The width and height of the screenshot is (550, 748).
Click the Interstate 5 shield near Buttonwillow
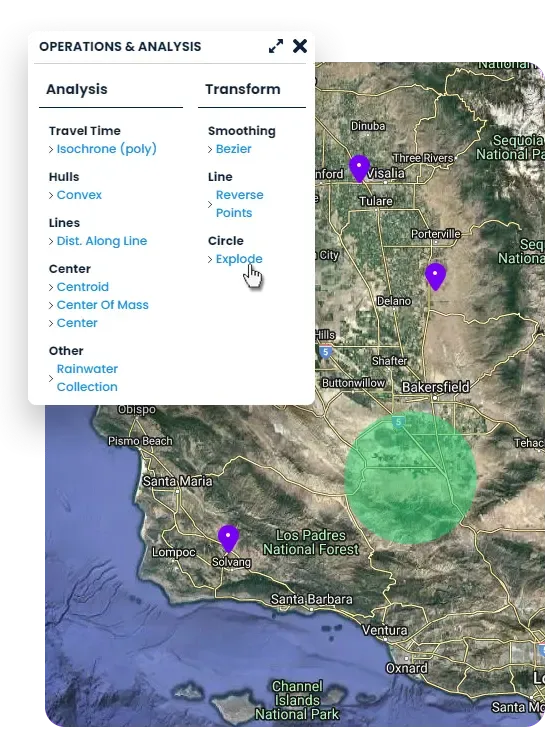[325, 352]
